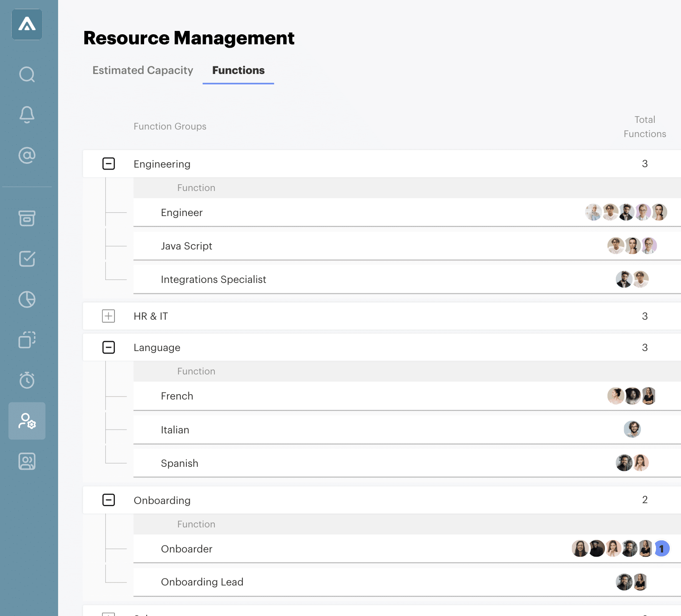
Task: Select the Onboarding Lead function row
Action: (x=202, y=582)
